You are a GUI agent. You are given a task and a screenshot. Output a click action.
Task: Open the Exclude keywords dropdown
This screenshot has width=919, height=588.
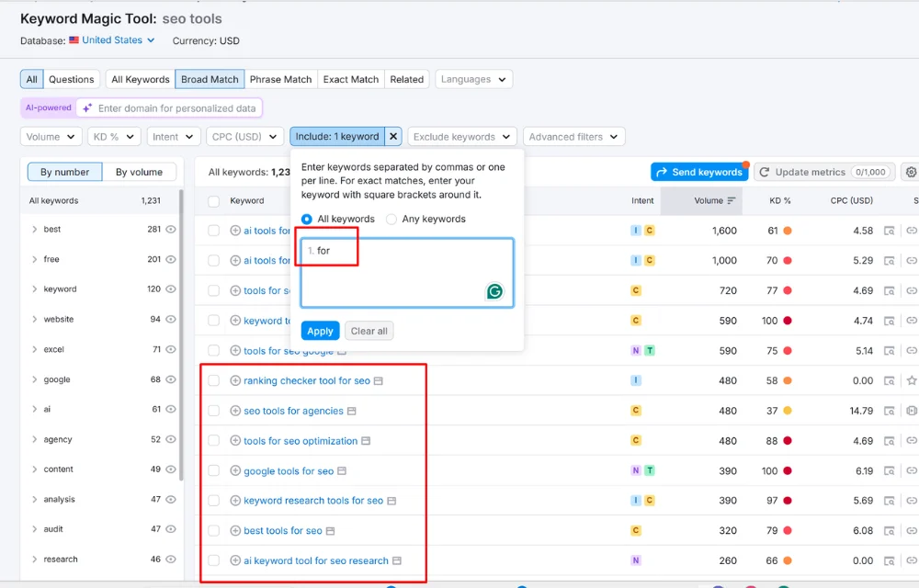pos(461,136)
